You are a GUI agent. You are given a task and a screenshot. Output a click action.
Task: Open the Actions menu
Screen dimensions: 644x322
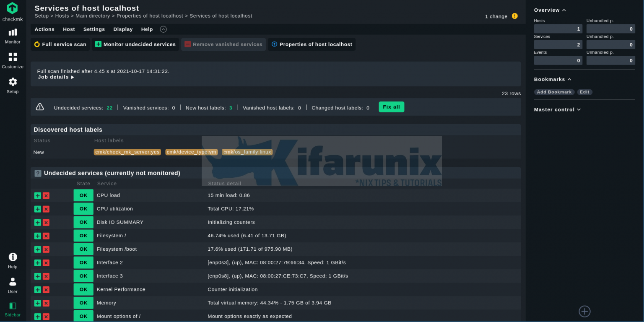click(x=44, y=29)
